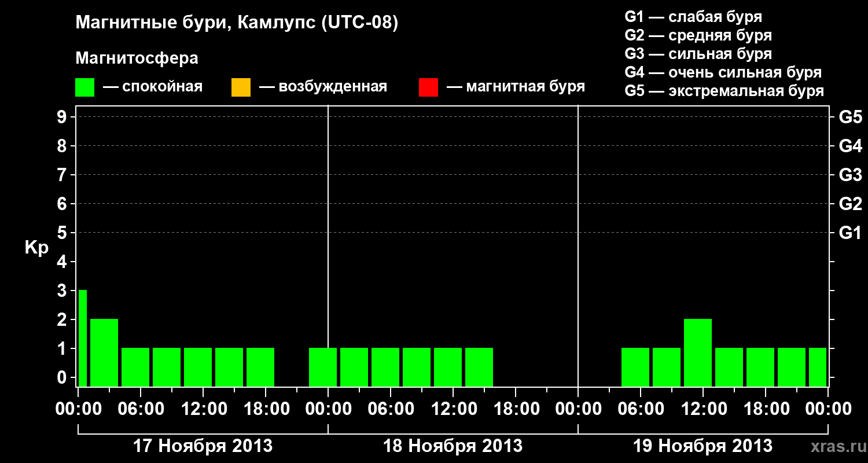Click the '— спокойная' legend label

[x=153, y=87]
